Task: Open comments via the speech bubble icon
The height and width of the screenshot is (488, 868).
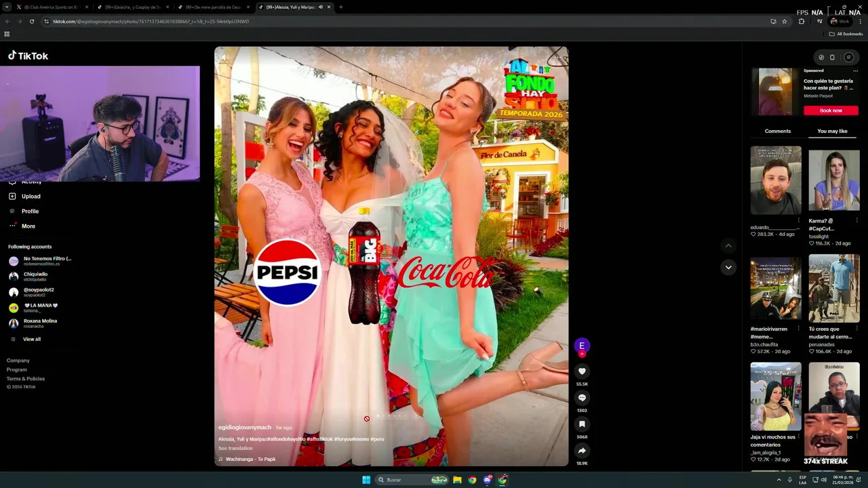Action: click(x=582, y=398)
